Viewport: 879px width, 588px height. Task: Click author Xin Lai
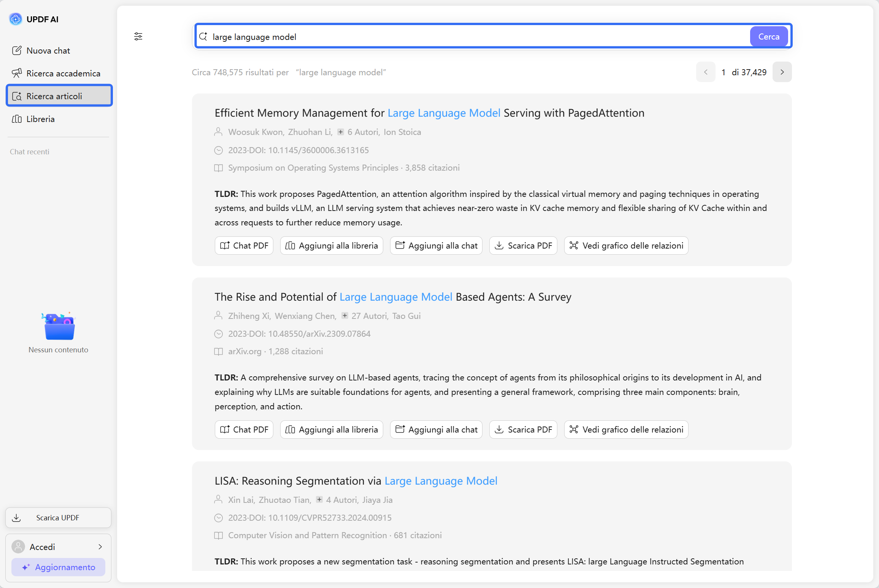point(241,500)
